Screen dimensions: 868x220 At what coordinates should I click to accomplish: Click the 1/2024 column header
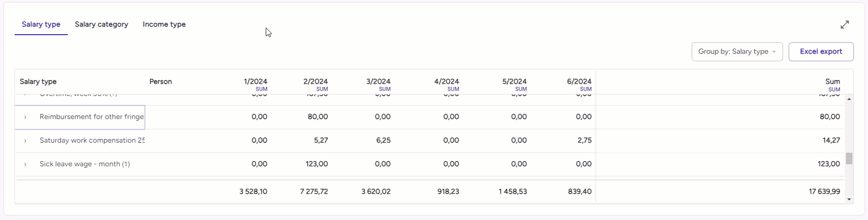[x=255, y=81]
